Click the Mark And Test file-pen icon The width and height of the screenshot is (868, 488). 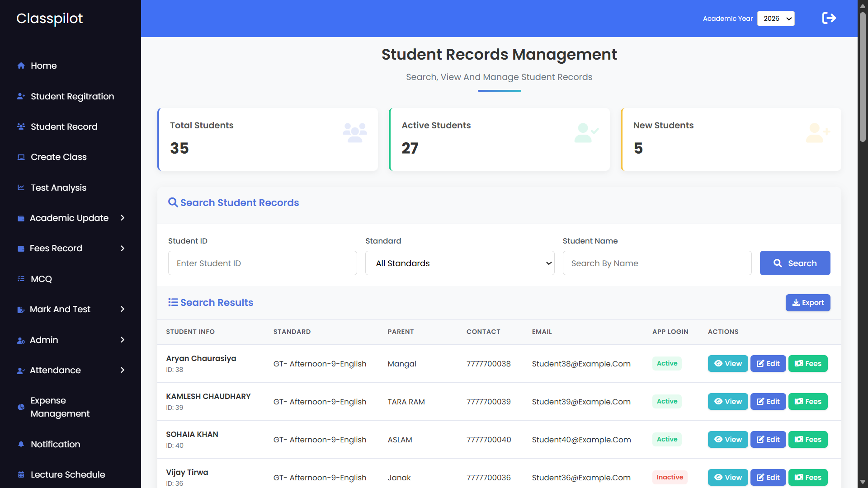click(21, 310)
